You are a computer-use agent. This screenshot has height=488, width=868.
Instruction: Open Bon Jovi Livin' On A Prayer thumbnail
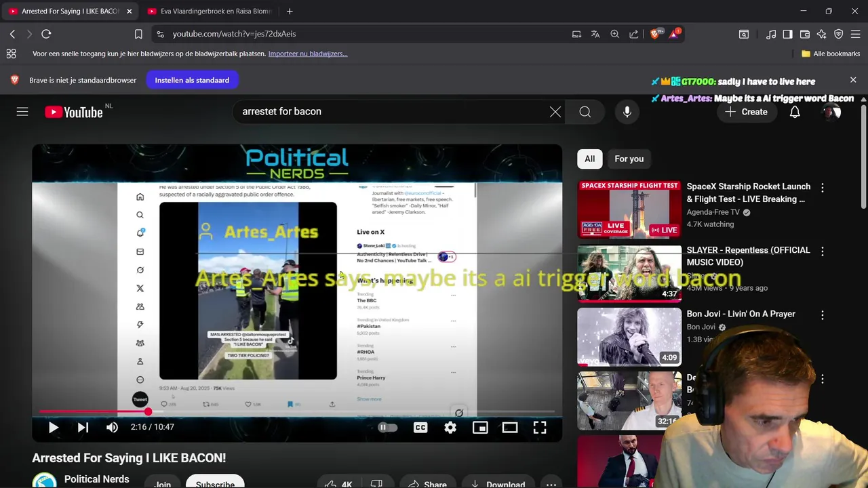629,337
